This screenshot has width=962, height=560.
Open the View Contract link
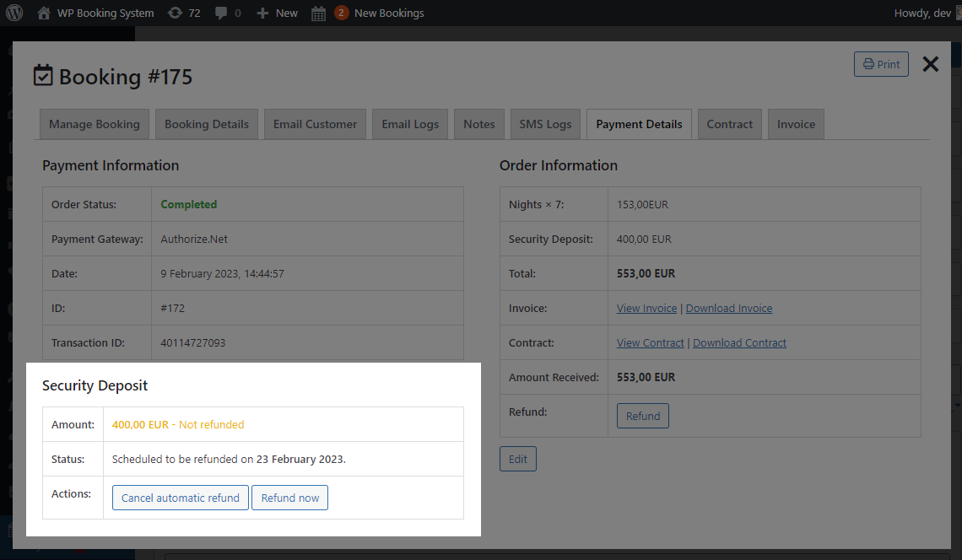tap(651, 343)
